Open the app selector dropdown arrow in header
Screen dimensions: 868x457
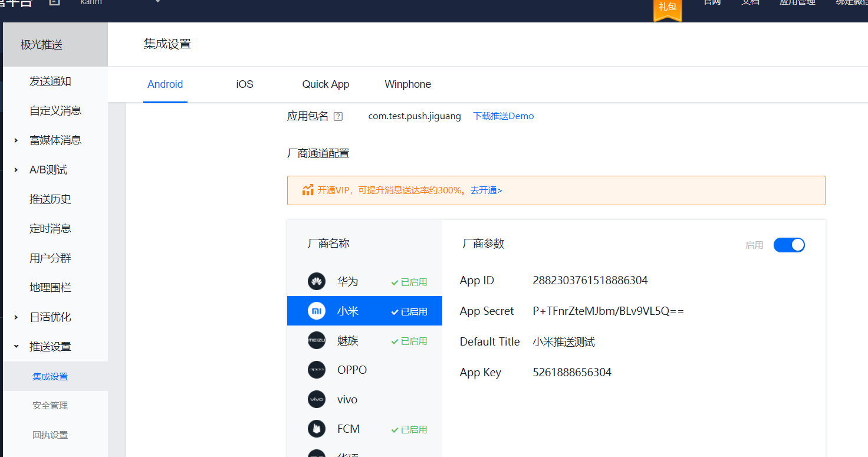[x=157, y=2]
